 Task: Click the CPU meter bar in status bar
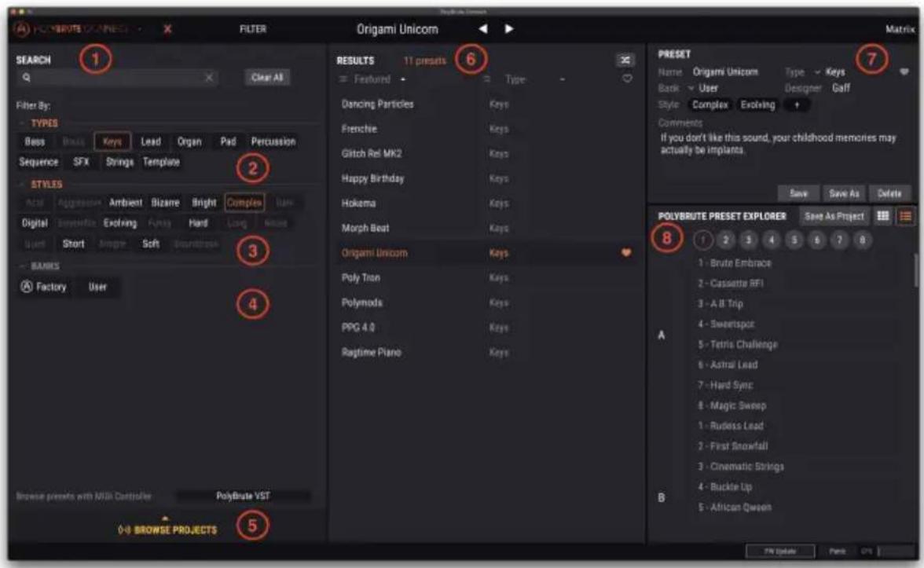tap(896, 551)
